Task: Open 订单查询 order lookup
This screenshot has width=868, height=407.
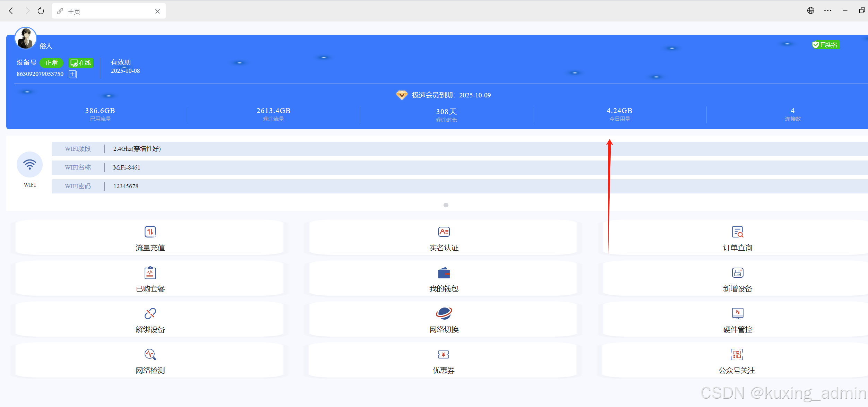Action: tap(737, 232)
